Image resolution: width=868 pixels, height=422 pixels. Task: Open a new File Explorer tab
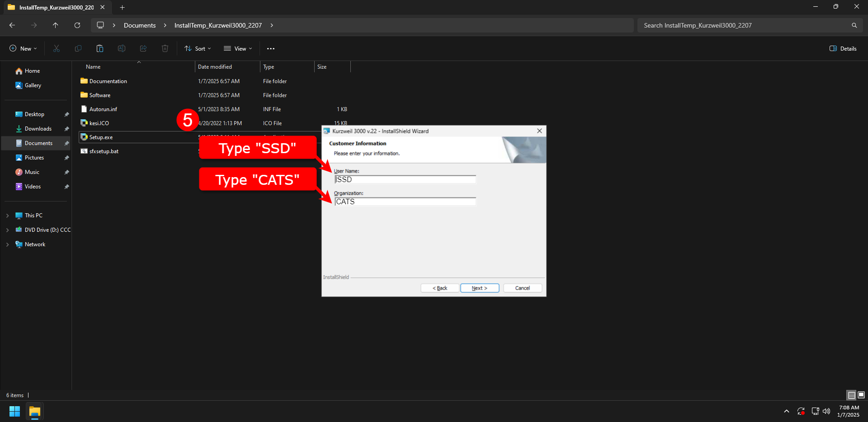(122, 7)
